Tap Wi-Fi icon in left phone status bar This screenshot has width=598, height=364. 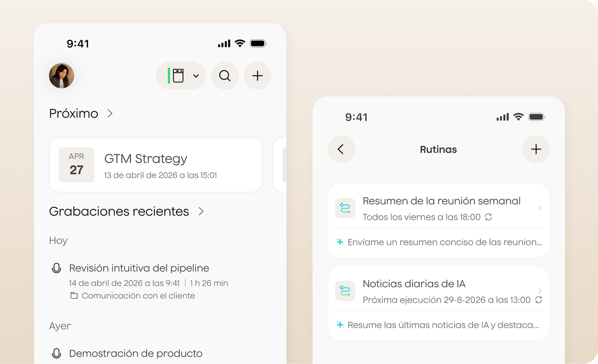coord(240,43)
